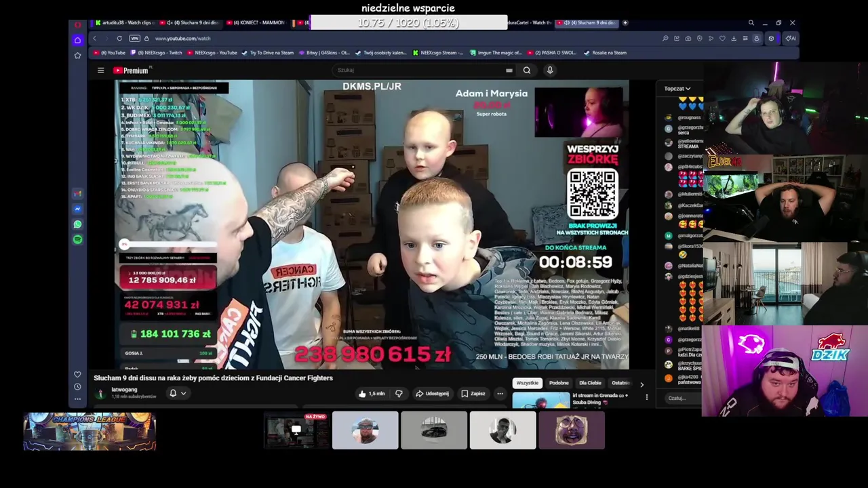The height and width of the screenshot is (488, 868).
Task: Click the łatwogang channel avatar
Action: pos(100,393)
